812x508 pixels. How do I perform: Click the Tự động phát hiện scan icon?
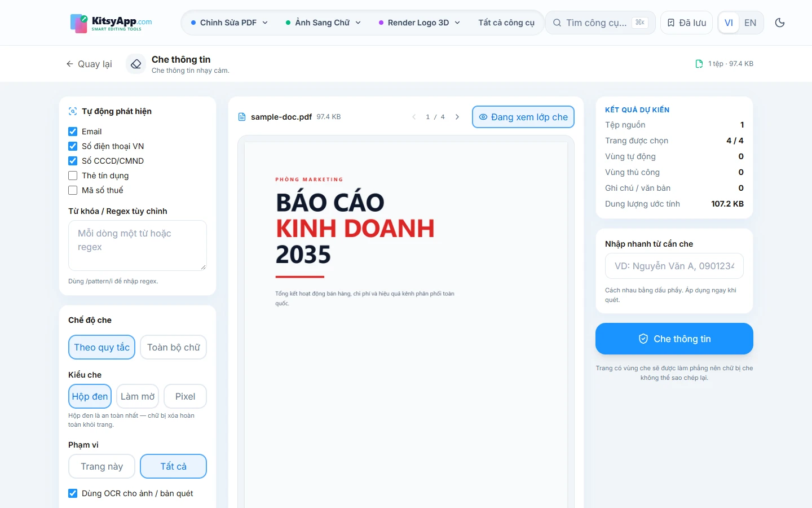pos(73,111)
